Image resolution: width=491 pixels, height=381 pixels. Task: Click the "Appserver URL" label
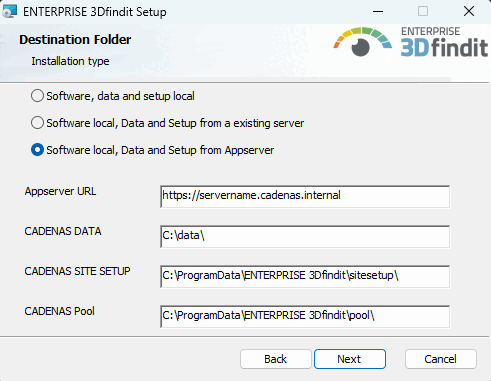(x=60, y=191)
